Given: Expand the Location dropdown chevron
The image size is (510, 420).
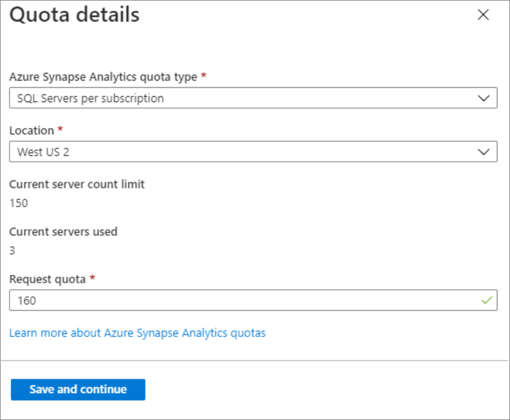Looking at the screenshot, I should (484, 152).
